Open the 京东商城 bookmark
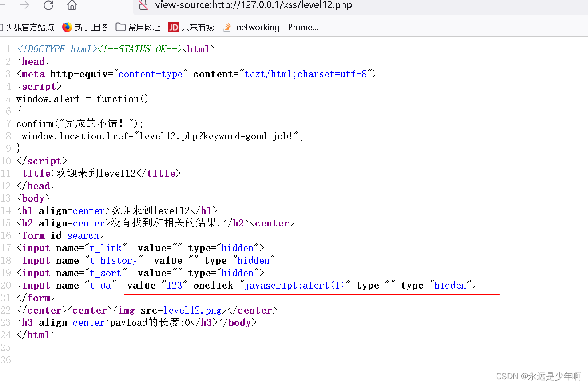 191,28
